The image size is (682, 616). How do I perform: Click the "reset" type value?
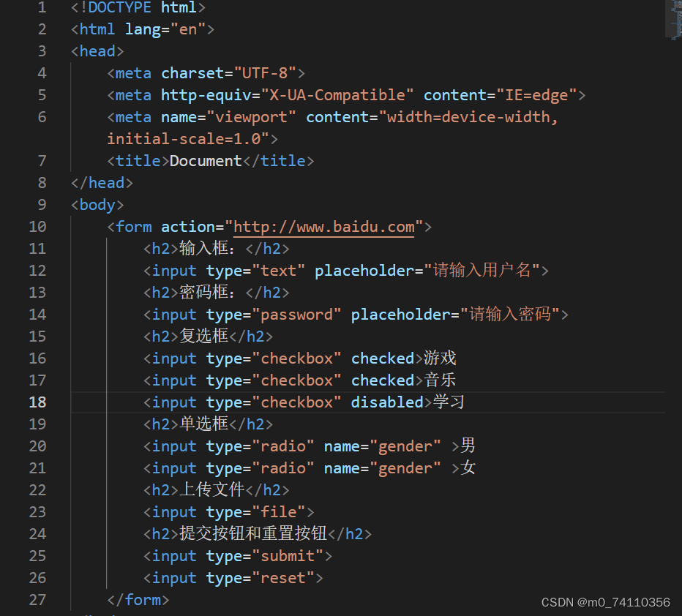(283, 578)
